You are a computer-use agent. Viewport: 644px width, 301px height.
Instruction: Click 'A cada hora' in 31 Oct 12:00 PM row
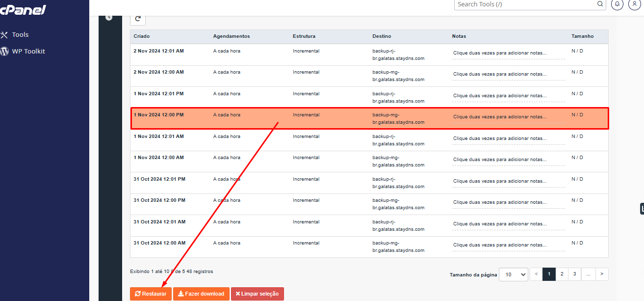(x=227, y=200)
